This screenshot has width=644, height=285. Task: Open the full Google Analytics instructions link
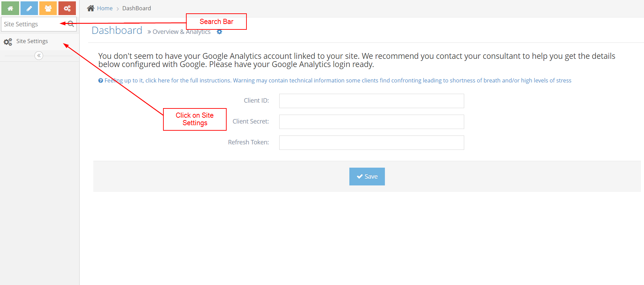pos(338,80)
